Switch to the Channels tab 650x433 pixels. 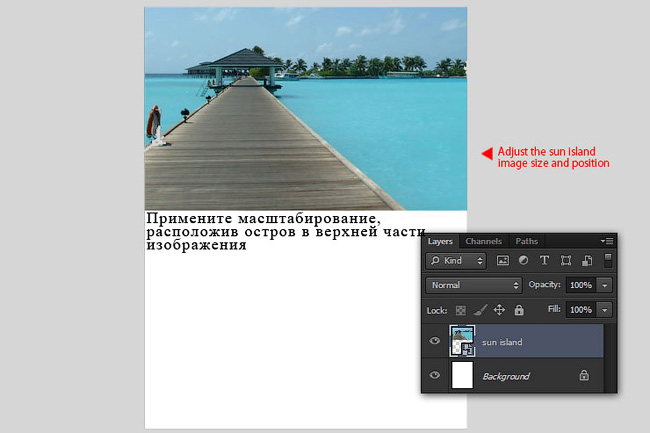tap(483, 241)
